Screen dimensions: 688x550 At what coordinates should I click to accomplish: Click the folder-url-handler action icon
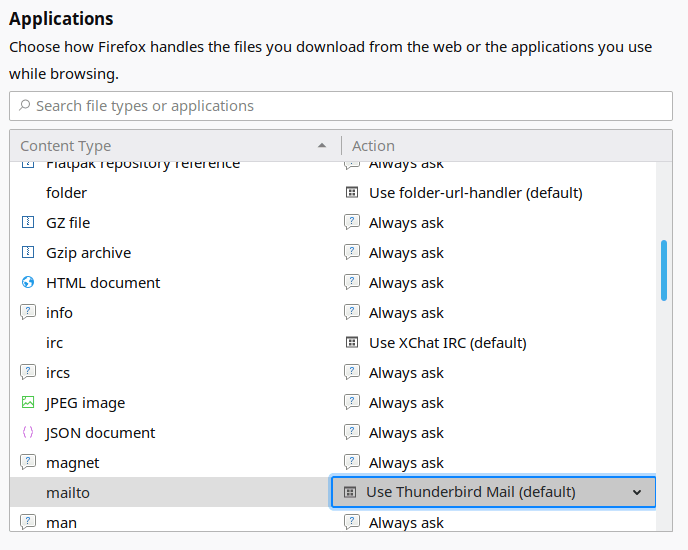pyautogui.click(x=352, y=193)
